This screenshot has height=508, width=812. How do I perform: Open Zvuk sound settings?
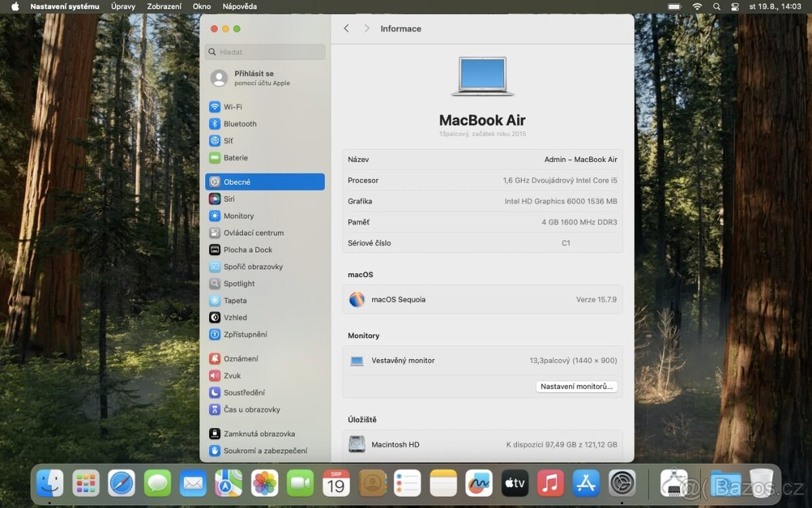click(x=265, y=376)
